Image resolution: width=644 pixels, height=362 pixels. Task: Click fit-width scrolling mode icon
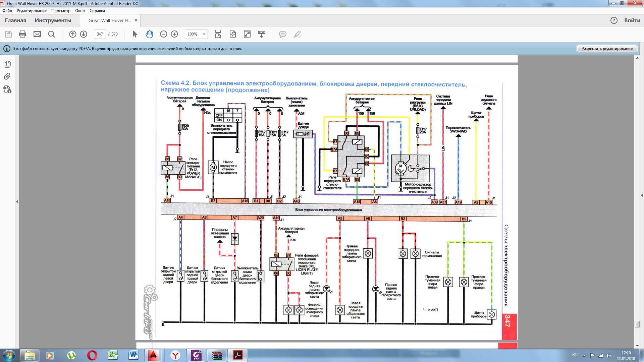(x=218, y=34)
